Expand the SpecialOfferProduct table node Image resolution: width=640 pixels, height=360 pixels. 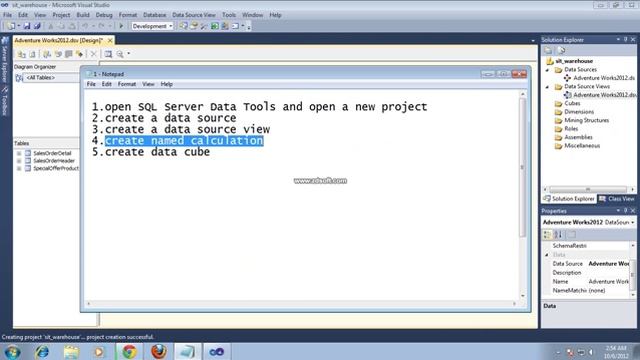tap(19, 168)
